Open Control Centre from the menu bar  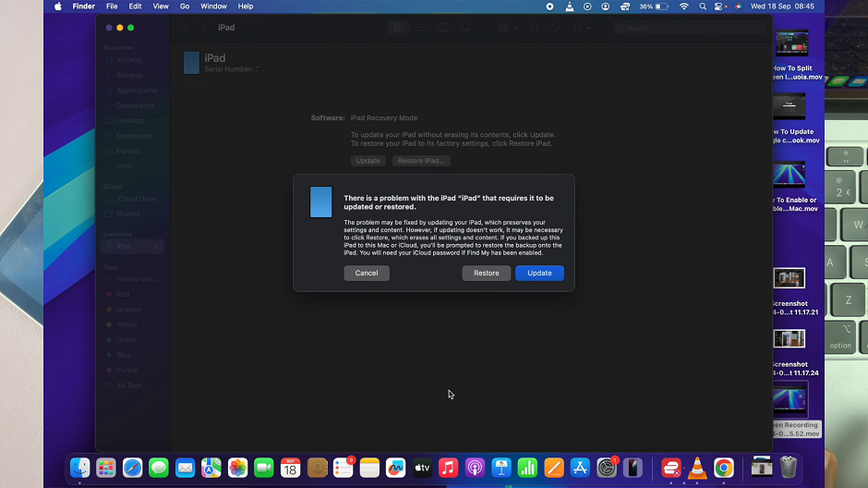pyautogui.click(x=718, y=6)
